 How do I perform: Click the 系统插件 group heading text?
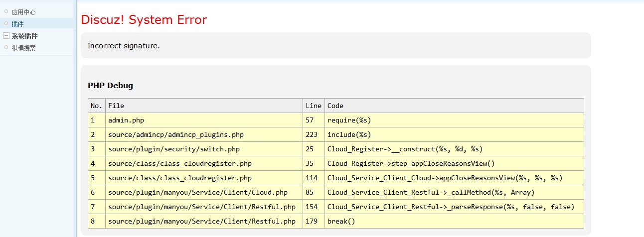coord(24,36)
